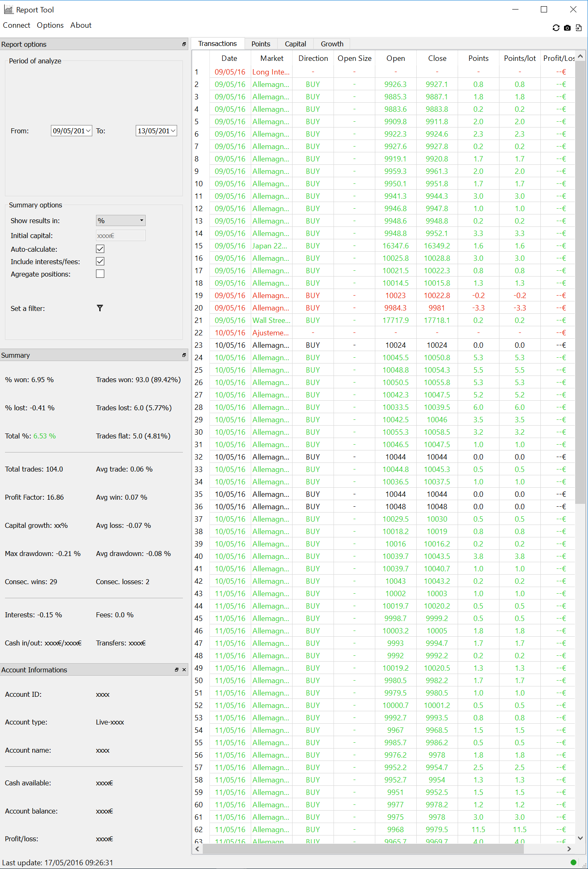Click the green connection status indicator
588x869 pixels.
click(574, 862)
